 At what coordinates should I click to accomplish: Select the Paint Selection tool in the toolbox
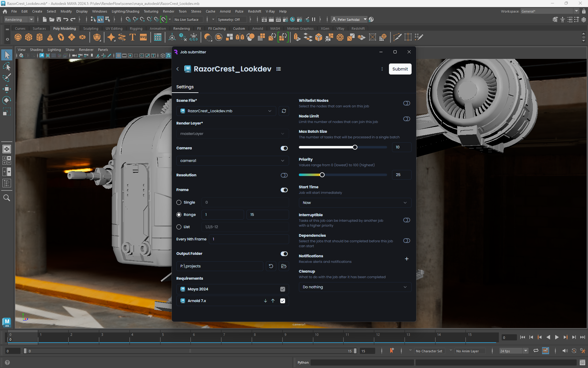coord(7,78)
